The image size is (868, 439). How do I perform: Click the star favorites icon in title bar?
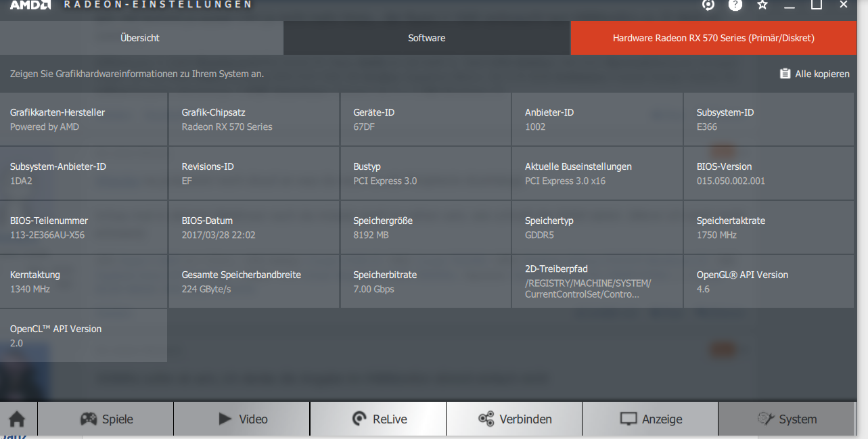pyautogui.click(x=762, y=5)
